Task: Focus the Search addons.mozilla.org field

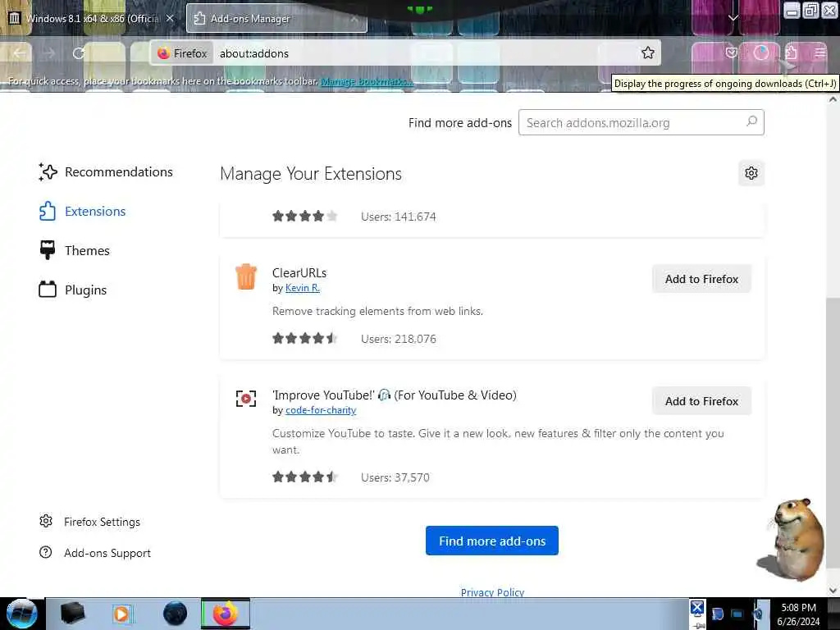Action: coord(641,123)
